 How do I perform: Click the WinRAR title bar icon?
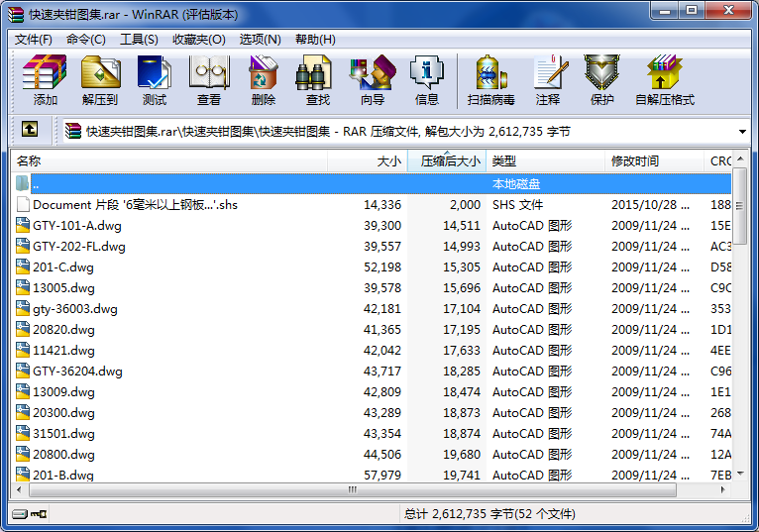point(16,15)
